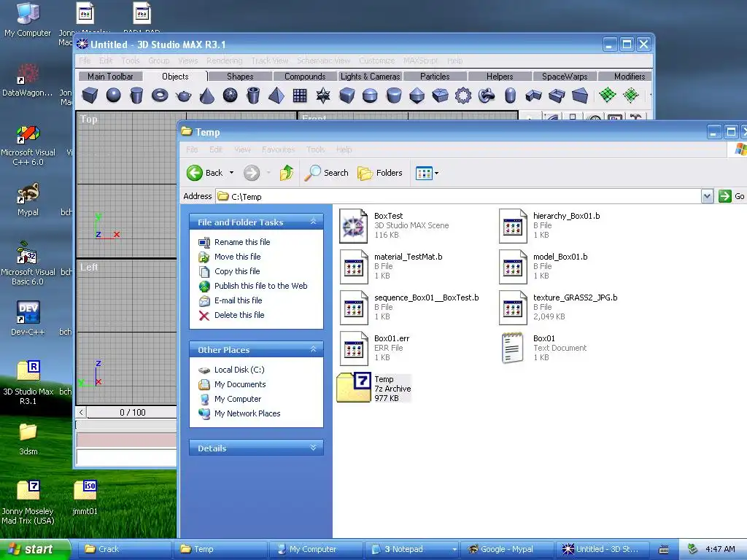Screen dimensions: 747x560
Task: Collapse the Other Places panel
Action: (313, 349)
